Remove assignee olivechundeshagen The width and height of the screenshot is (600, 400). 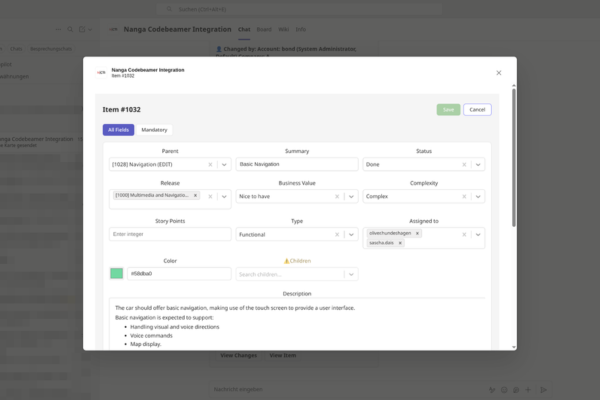pos(417,233)
